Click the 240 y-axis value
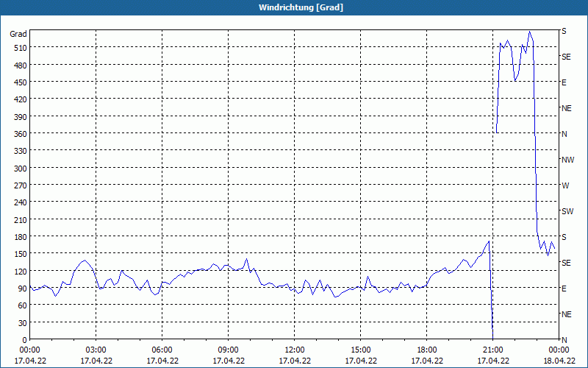 pyautogui.click(x=21, y=202)
